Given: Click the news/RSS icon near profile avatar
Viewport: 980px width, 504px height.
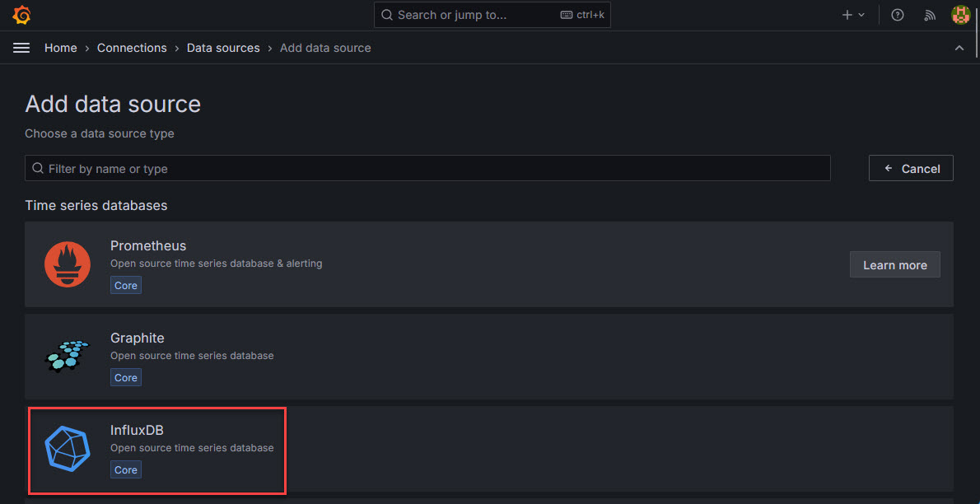Looking at the screenshot, I should 929,14.
